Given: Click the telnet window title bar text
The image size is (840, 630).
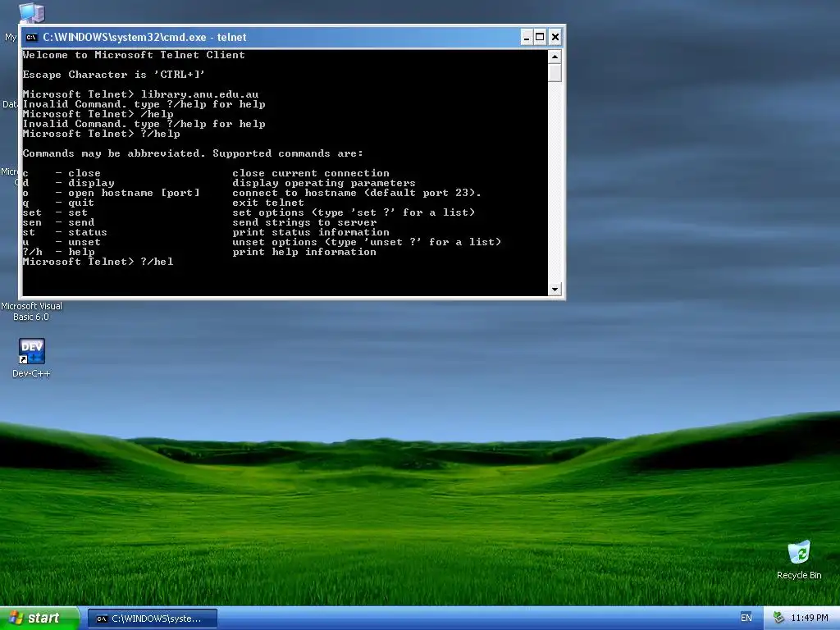Looking at the screenshot, I should 144,37.
